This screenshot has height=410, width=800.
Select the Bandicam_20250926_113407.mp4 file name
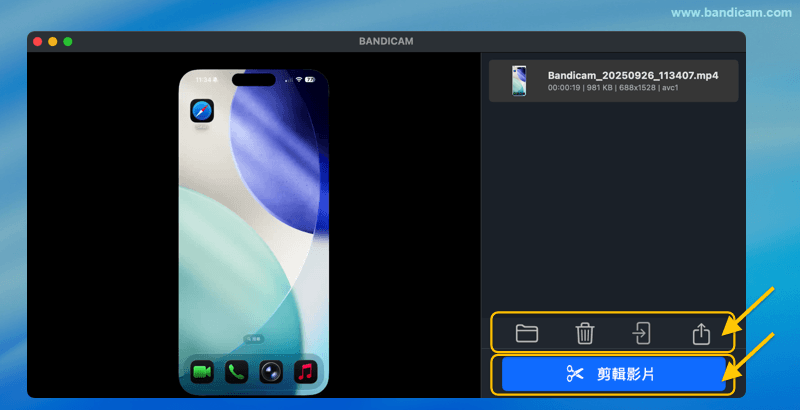[x=633, y=75]
